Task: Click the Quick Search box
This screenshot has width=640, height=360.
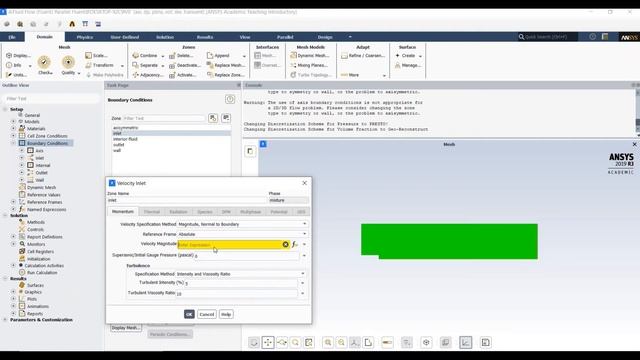Action: [x=548, y=37]
